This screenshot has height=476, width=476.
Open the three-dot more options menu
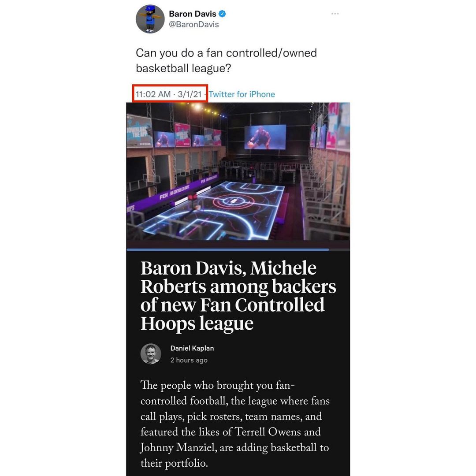point(335,14)
